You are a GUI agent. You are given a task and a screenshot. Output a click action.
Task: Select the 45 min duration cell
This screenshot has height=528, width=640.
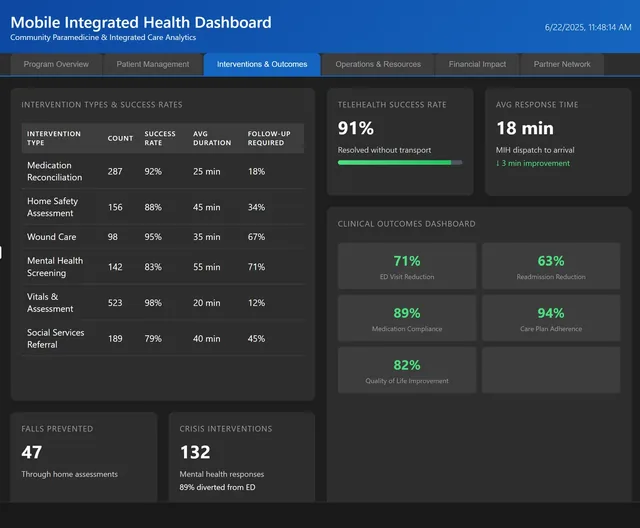point(207,208)
